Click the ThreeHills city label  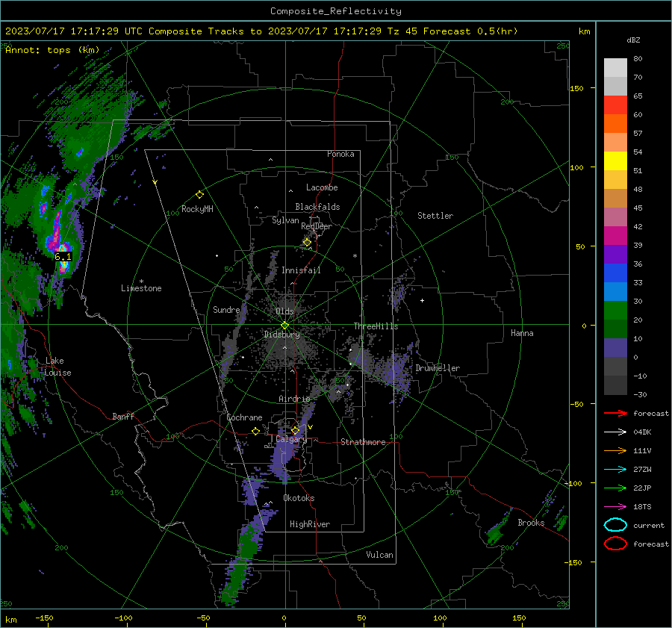[376, 326]
